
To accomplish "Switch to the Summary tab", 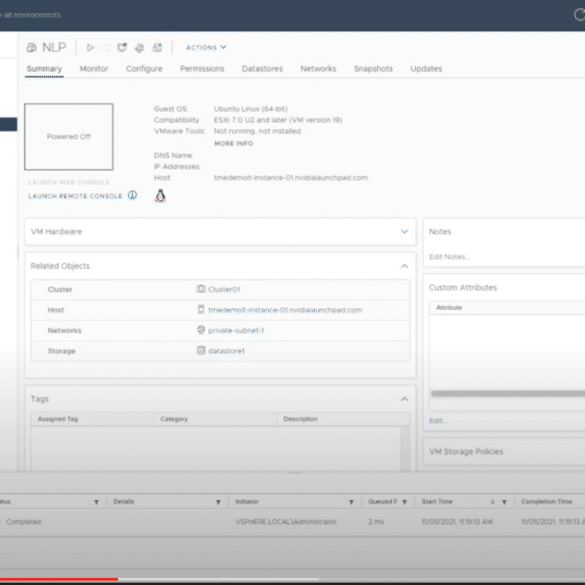I will point(44,69).
